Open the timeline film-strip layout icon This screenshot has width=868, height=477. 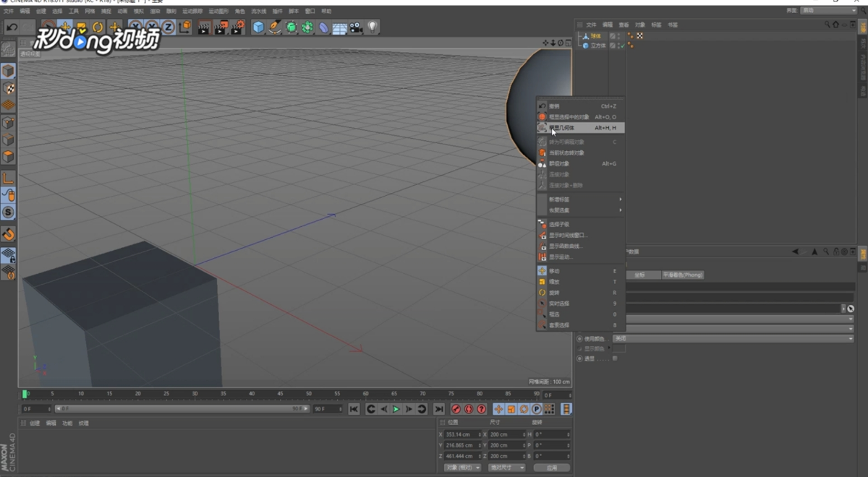(566, 409)
